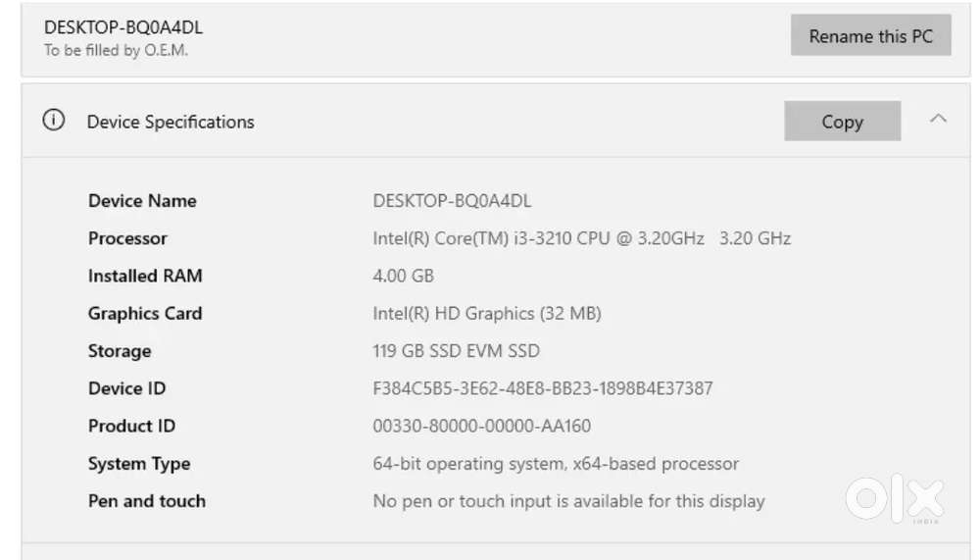Select the Product ID value
This screenshot has width=980, height=560.
point(482,426)
